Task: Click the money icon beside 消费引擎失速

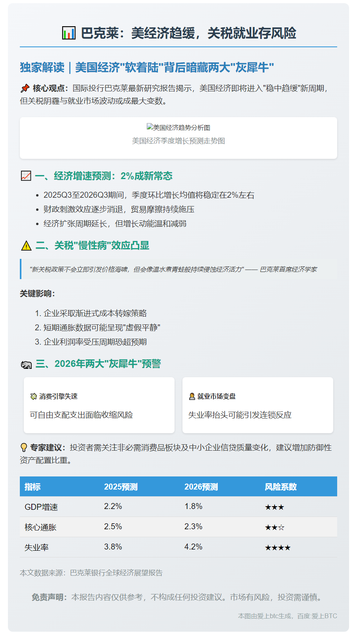Action: coord(33,396)
